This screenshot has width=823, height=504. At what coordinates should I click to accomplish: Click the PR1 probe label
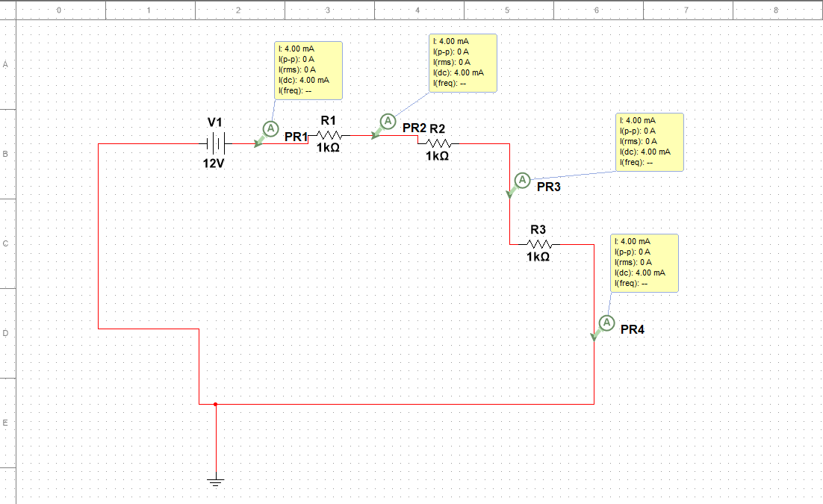pos(296,137)
